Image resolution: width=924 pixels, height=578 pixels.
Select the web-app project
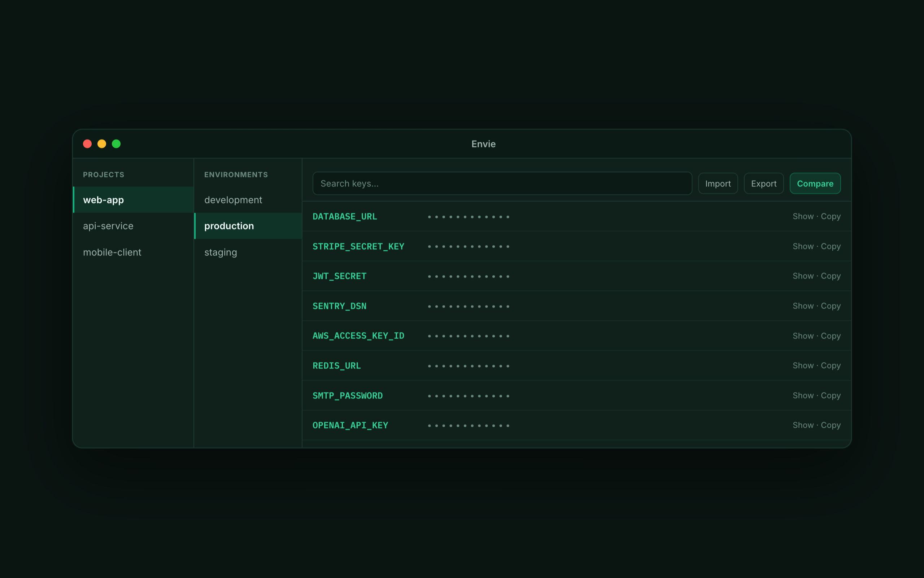click(133, 199)
